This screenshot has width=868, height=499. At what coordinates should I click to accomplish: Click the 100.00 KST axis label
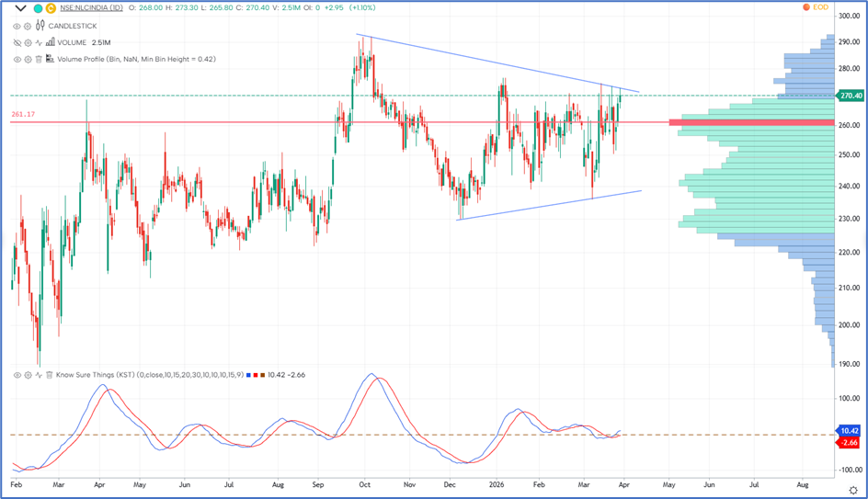tap(850, 398)
